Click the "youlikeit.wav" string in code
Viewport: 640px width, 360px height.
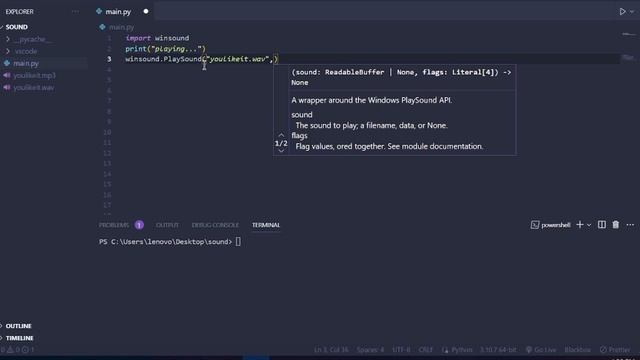238,59
